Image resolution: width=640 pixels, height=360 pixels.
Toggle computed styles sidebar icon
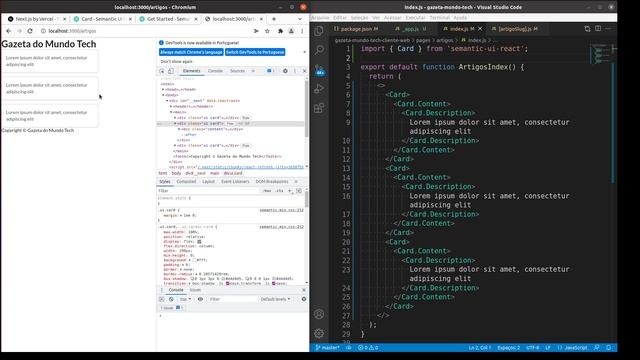click(x=299, y=191)
